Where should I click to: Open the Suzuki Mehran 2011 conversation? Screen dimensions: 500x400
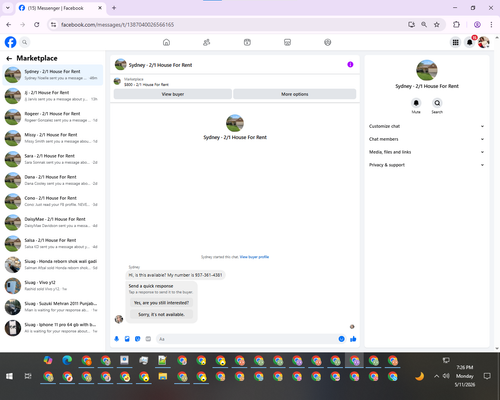[x=53, y=307]
